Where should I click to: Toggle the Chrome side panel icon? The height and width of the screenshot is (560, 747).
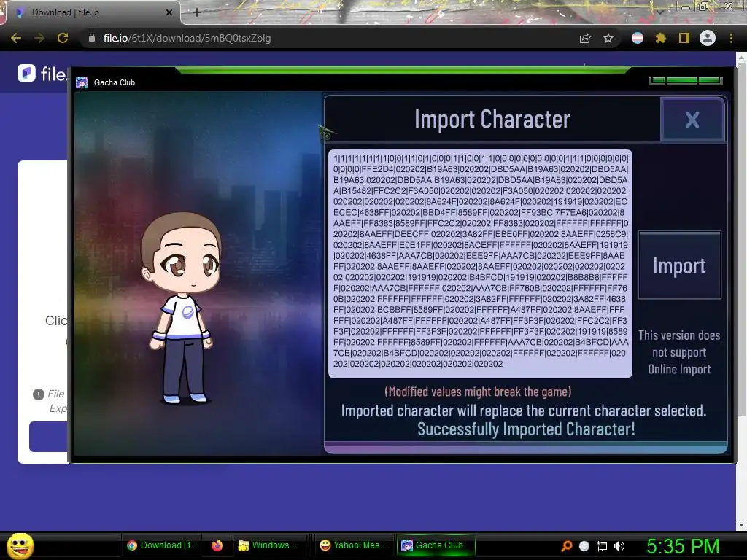tap(684, 38)
